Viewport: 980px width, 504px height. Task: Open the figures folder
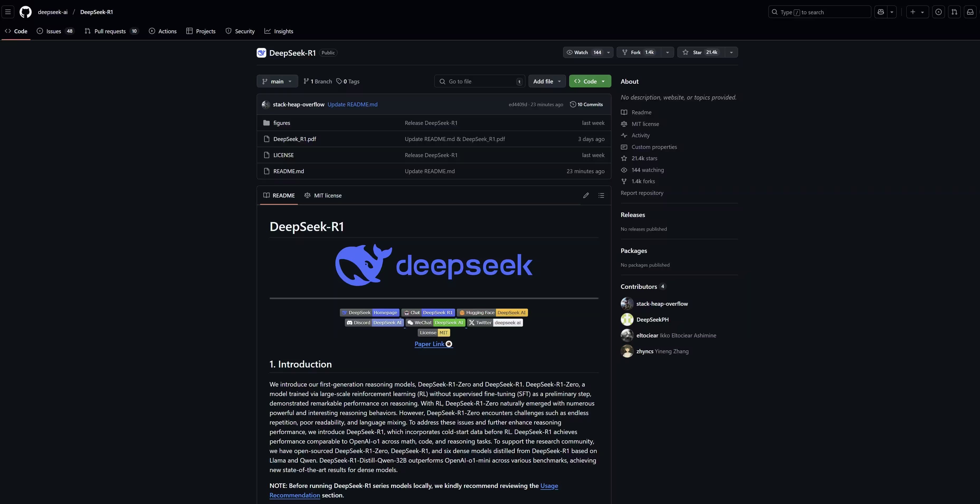pyautogui.click(x=282, y=123)
